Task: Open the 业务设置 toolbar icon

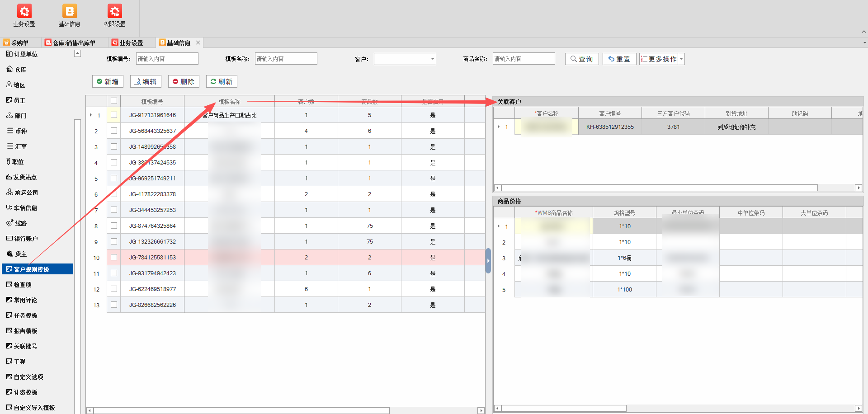Action: click(24, 15)
